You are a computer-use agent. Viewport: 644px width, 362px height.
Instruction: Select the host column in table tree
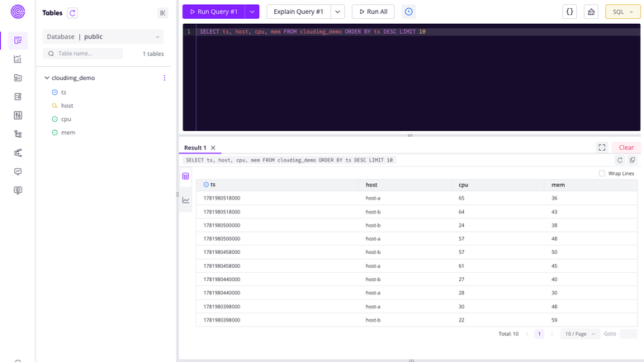(67, 106)
